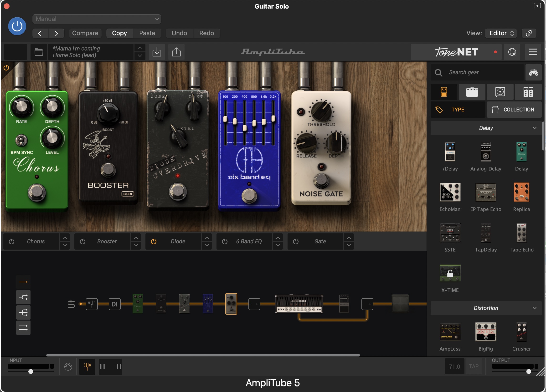
Task: Stomp the Booster pedal footswitch
Action: point(108,170)
